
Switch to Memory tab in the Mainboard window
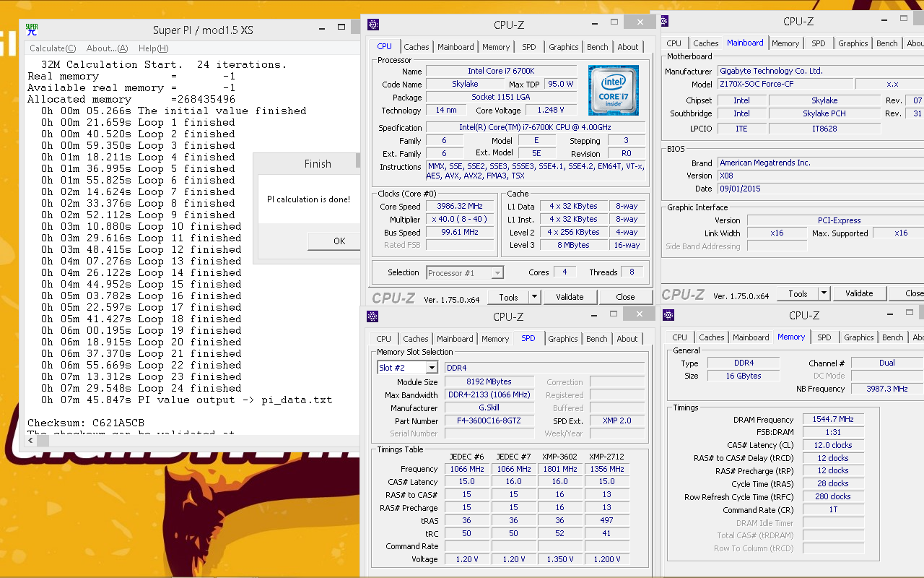pos(785,43)
